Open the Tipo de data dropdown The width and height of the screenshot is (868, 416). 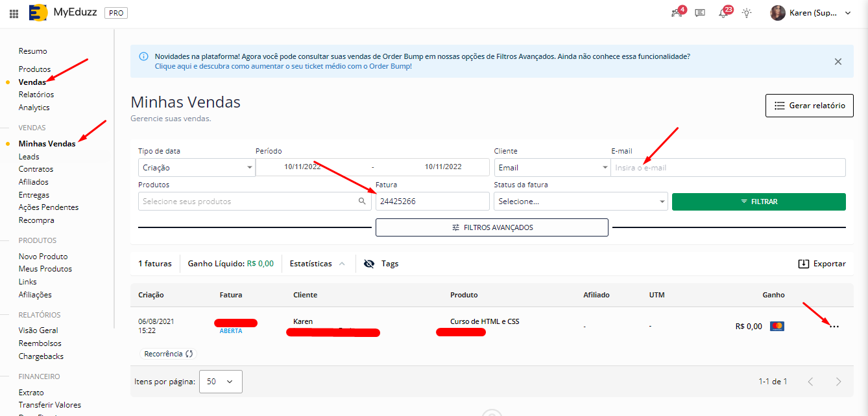click(196, 168)
